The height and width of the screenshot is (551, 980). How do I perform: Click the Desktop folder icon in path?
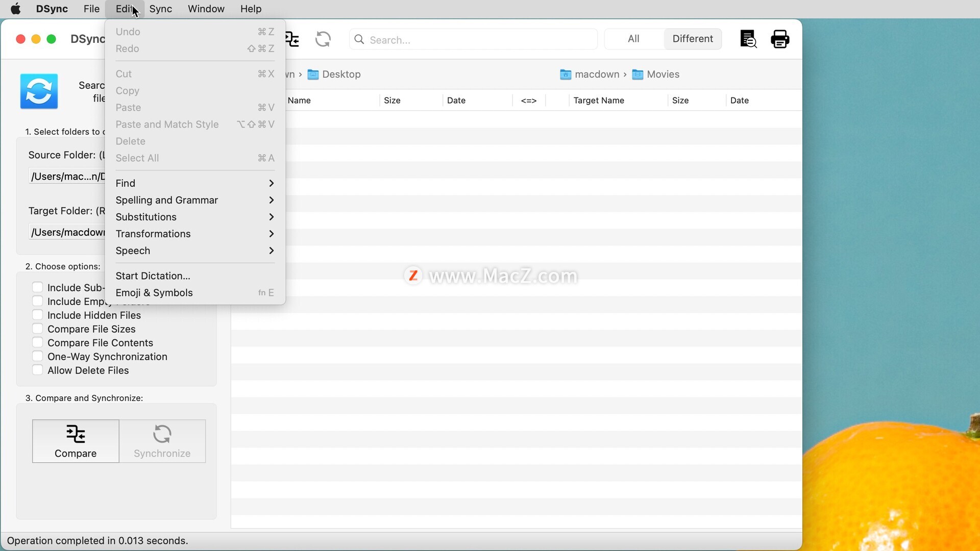tap(313, 74)
